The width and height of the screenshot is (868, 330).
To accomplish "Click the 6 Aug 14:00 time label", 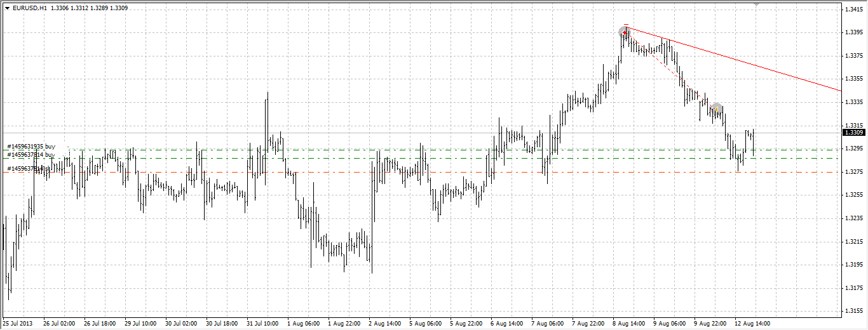I will 506,323.
